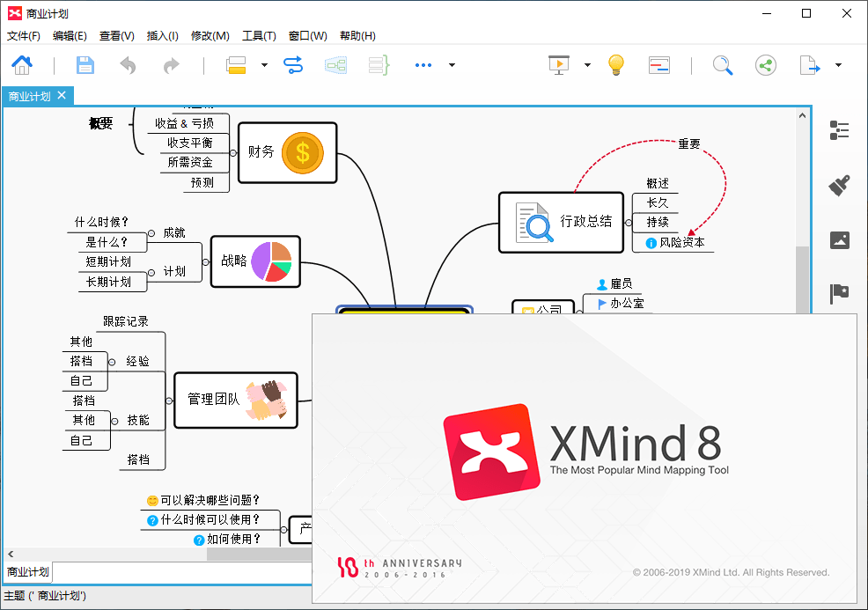Open the presentation dropdown arrow

tap(587, 65)
